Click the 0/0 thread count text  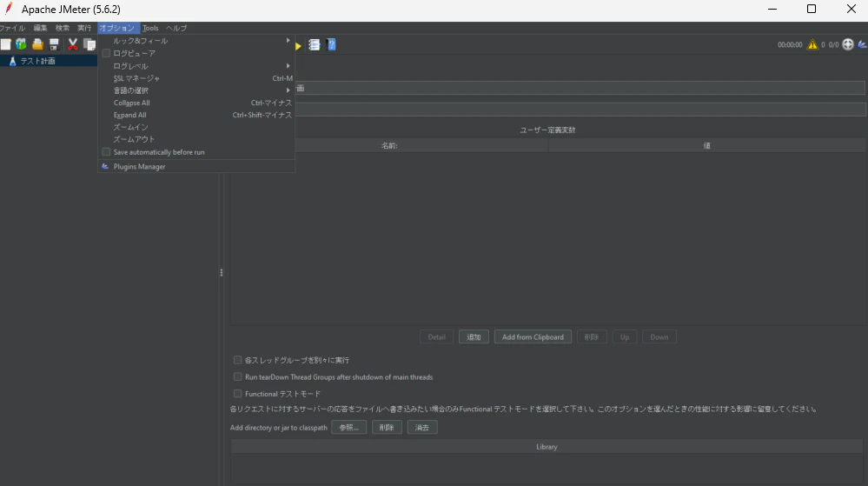pyautogui.click(x=833, y=45)
